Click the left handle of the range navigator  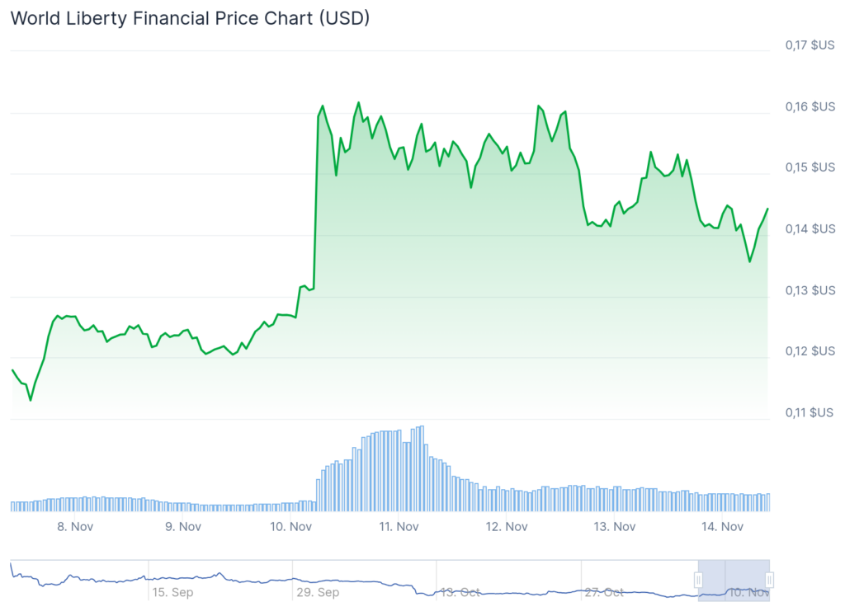click(x=698, y=581)
